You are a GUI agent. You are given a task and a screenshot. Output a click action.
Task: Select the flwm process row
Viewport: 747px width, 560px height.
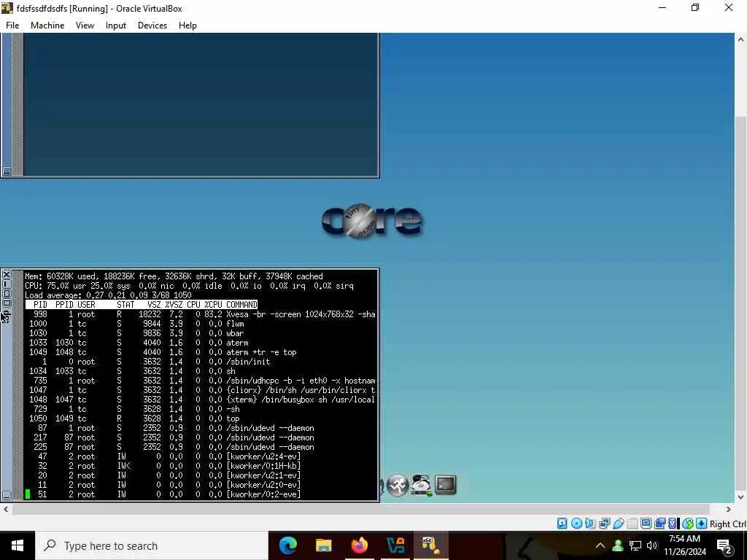pos(201,324)
